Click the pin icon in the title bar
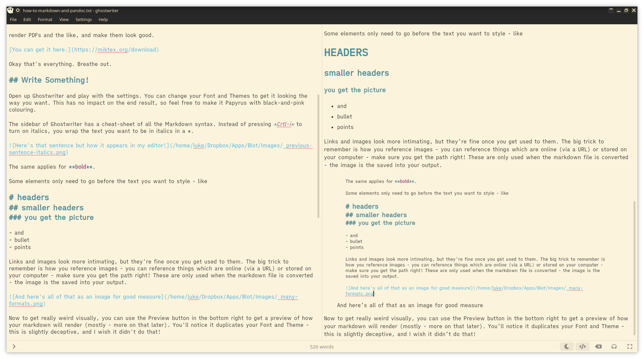The width and height of the screenshot is (644, 359). pyautogui.click(x=18, y=11)
